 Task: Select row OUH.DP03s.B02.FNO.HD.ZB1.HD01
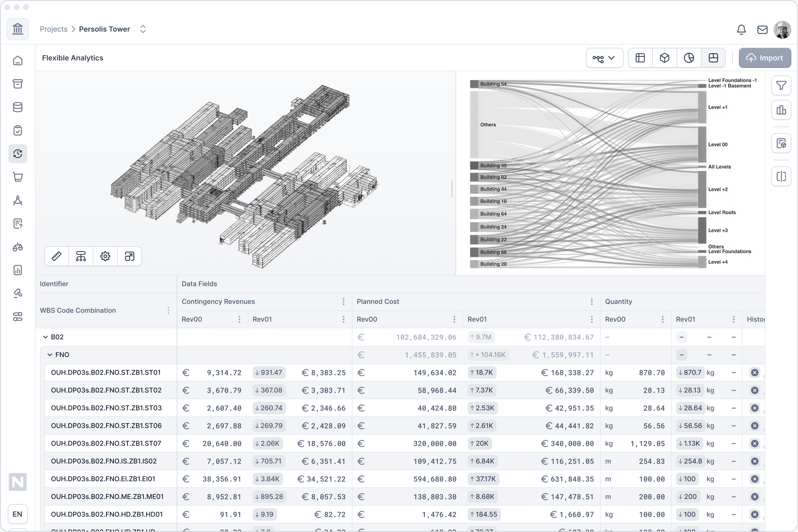[x=107, y=514]
